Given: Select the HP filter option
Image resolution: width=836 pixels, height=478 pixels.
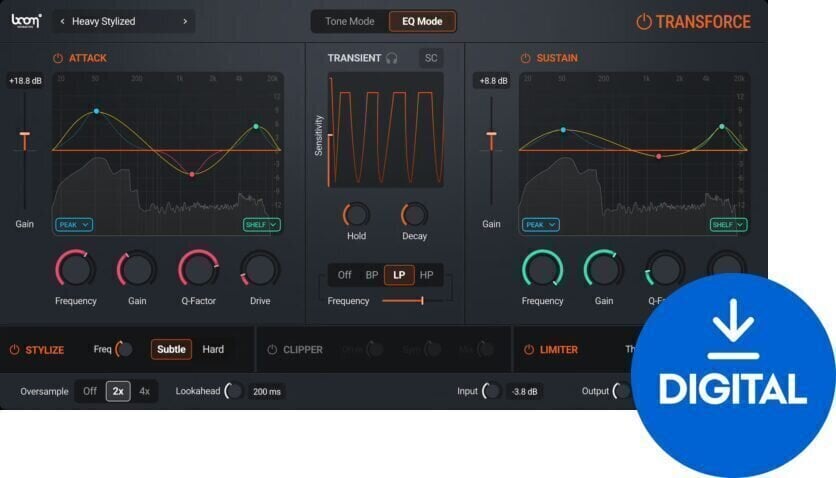Looking at the screenshot, I should coord(427,275).
